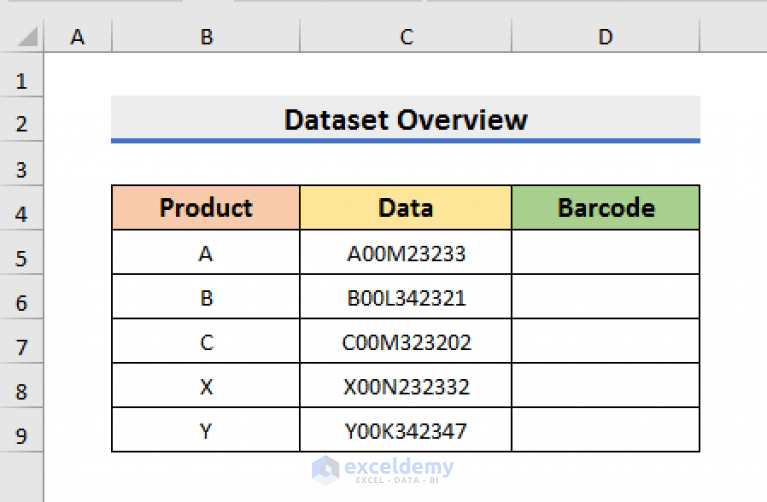Select row 2 header

coord(22,119)
